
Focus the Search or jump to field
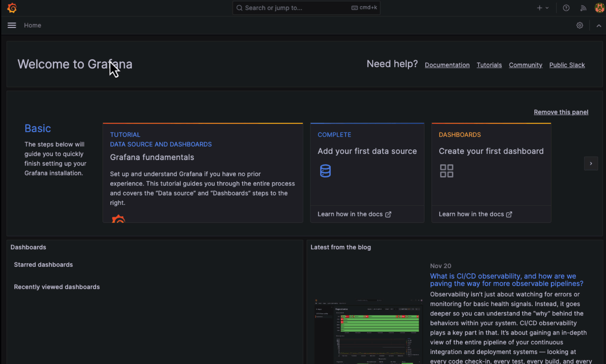(306, 8)
